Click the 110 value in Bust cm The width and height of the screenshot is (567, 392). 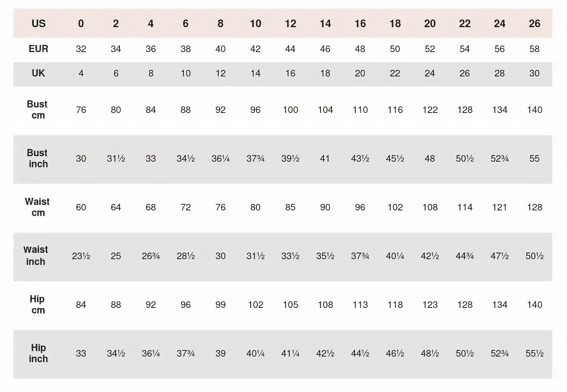tap(360, 110)
